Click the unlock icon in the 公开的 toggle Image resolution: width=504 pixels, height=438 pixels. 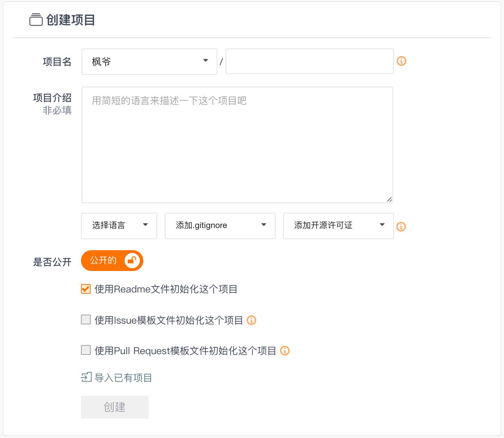click(x=132, y=260)
